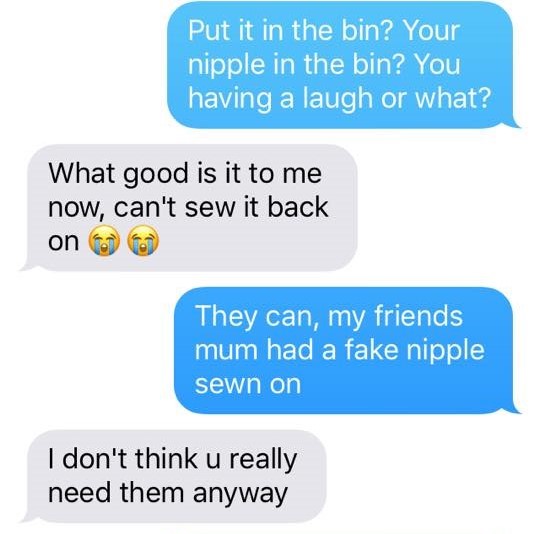Click the word 'What' starting the gray message
The height and width of the screenshot is (534, 539).
(x=81, y=173)
